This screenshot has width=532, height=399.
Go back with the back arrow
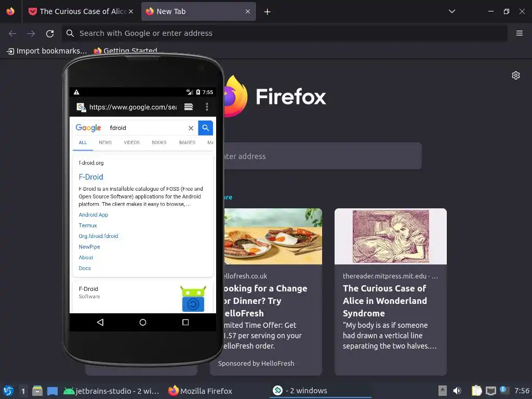coord(12,33)
